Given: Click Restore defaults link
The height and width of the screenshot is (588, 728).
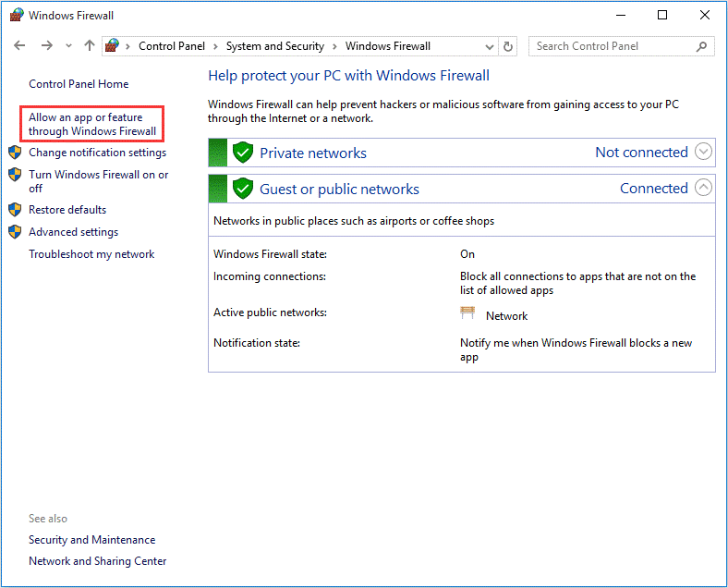Looking at the screenshot, I should (67, 210).
